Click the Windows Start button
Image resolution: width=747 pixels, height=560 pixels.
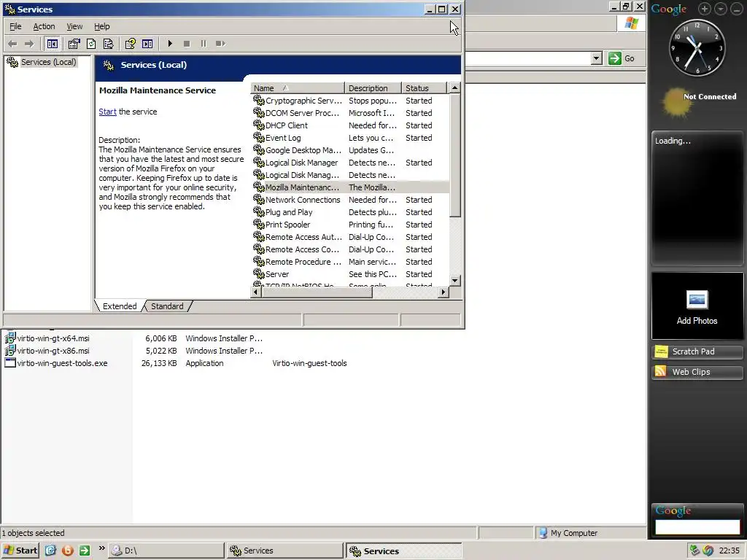(x=20, y=551)
